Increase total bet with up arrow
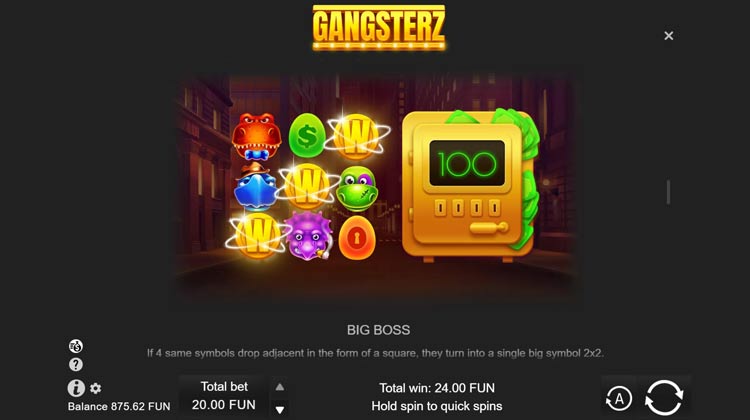 point(280,387)
